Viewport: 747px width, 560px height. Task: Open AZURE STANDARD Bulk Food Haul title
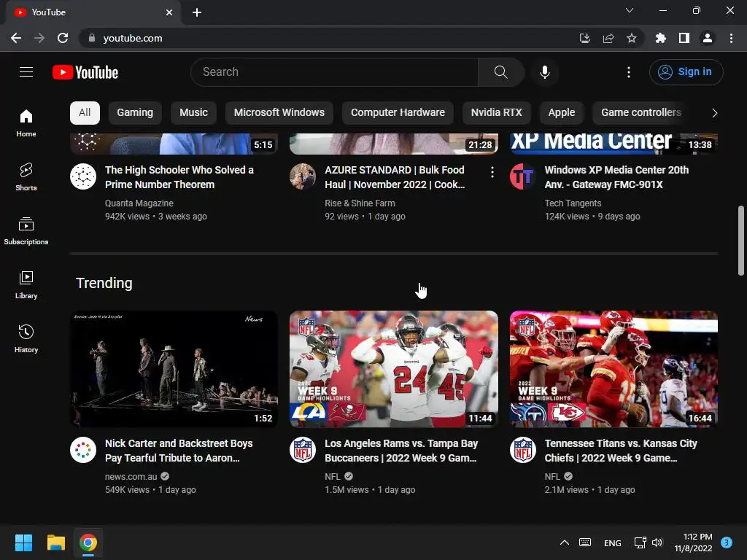pos(395,177)
